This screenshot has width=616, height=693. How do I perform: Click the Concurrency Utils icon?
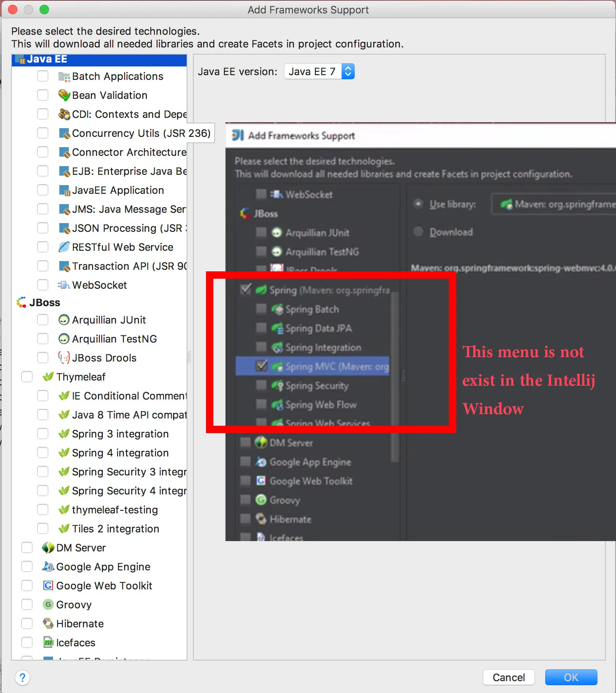pyautogui.click(x=64, y=133)
